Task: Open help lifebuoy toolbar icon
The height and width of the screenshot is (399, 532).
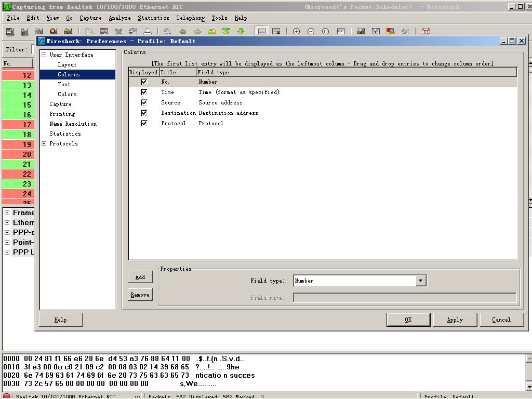Action: tap(426, 32)
